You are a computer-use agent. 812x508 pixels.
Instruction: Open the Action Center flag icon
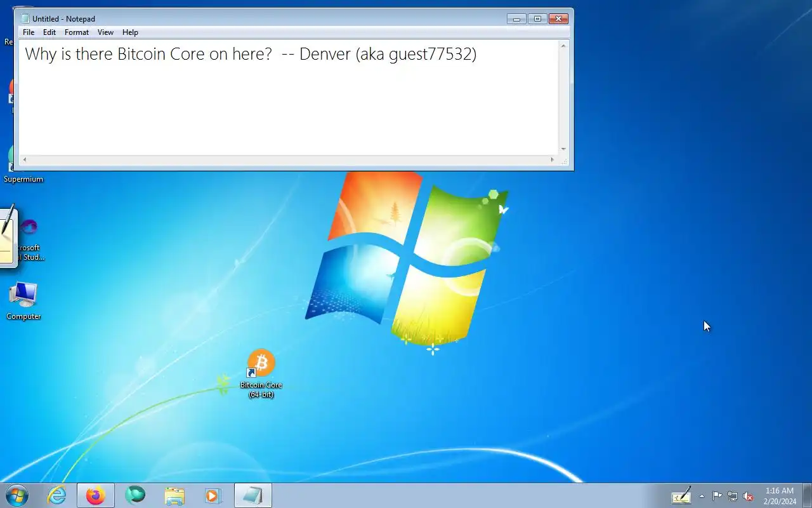click(717, 496)
